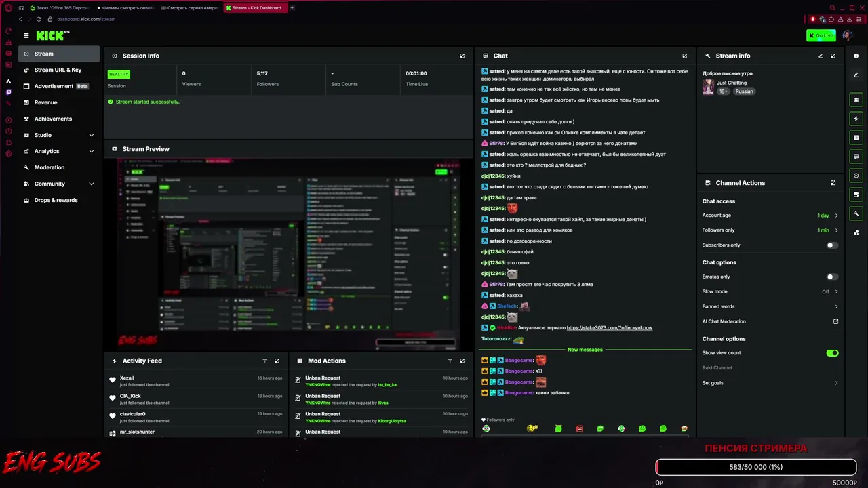Click the KICK logo
The image size is (868, 488).
[52, 35]
